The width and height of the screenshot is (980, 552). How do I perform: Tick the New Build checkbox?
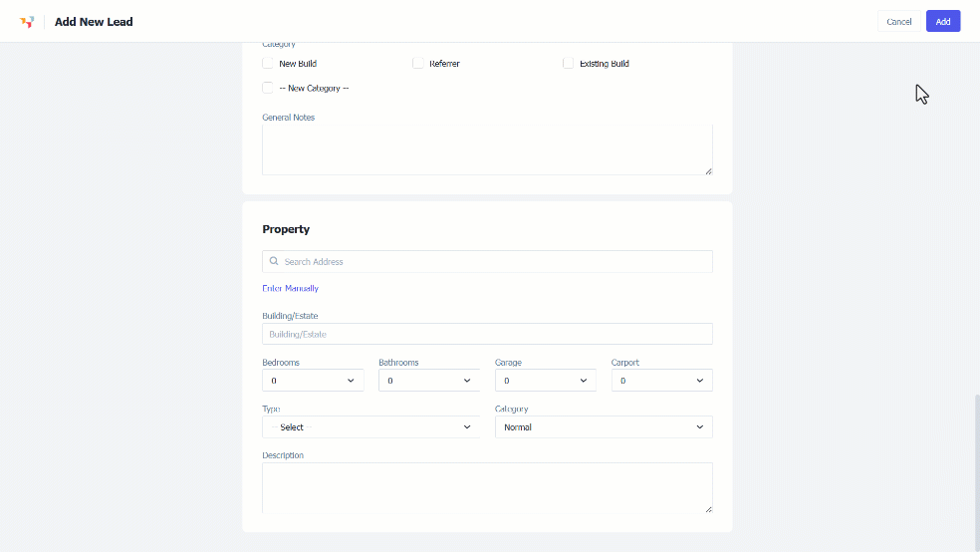pyautogui.click(x=268, y=63)
